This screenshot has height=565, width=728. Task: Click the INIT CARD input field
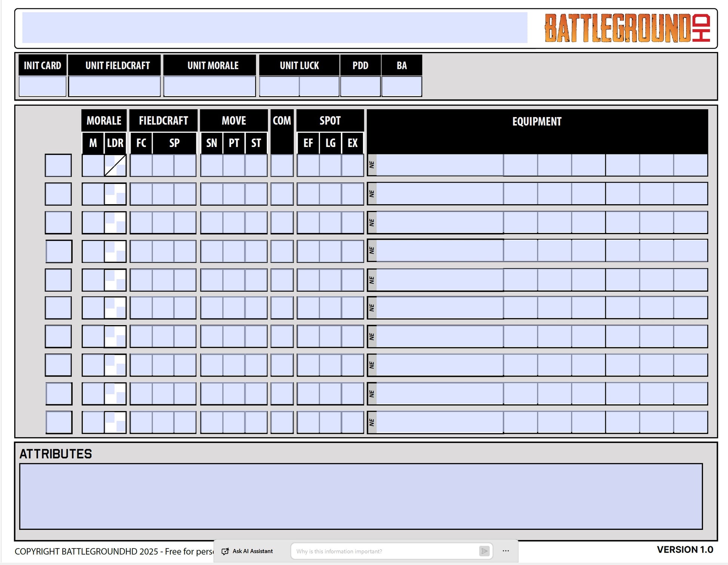42,86
